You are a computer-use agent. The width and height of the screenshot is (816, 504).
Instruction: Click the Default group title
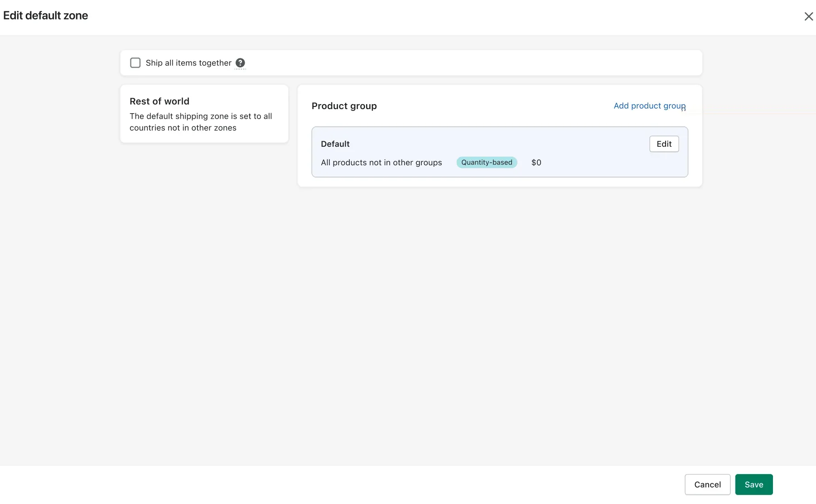[335, 144]
